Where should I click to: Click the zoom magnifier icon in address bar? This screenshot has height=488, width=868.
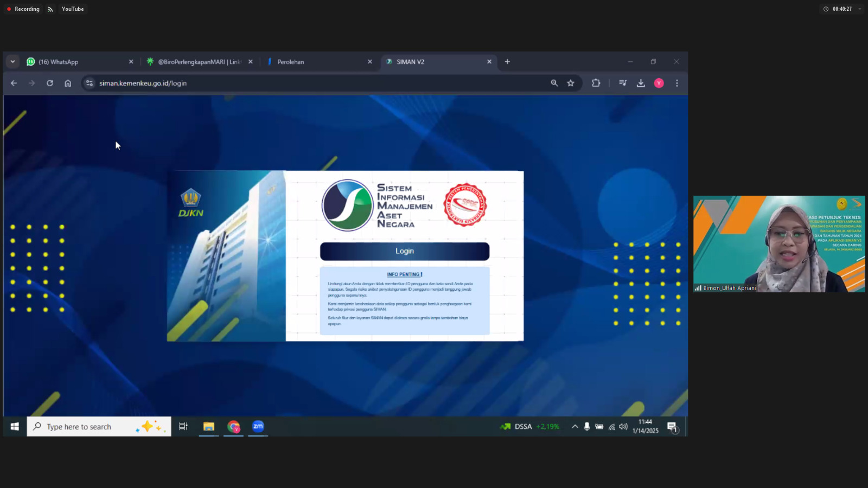click(x=554, y=83)
